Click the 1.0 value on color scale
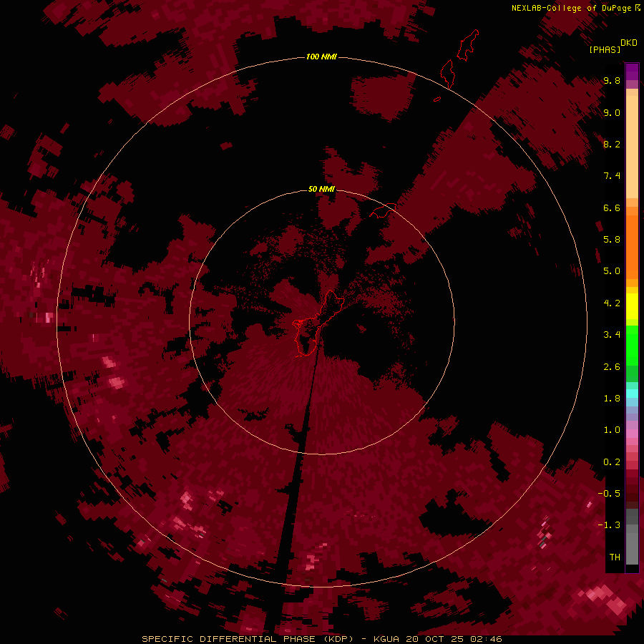Image resolution: width=644 pixels, height=644 pixels. click(x=612, y=430)
